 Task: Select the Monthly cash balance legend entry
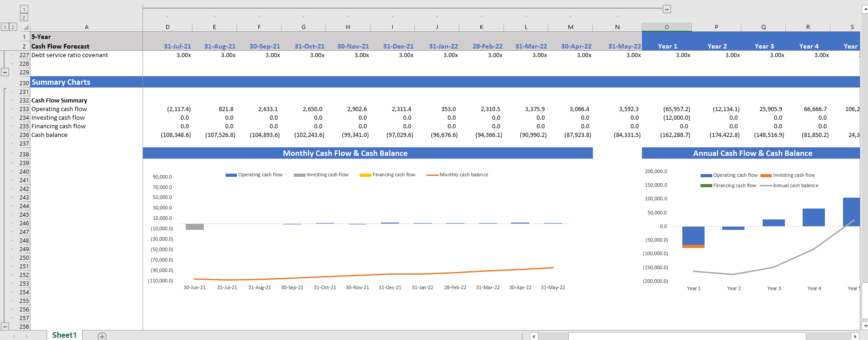(x=457, y=175)
